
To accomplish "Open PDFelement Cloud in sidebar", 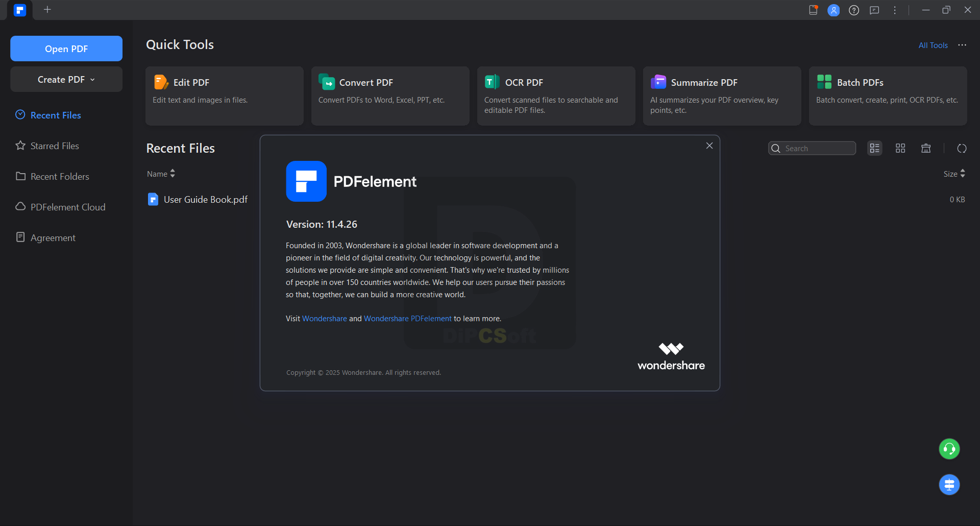I will (x=68, y=207).
